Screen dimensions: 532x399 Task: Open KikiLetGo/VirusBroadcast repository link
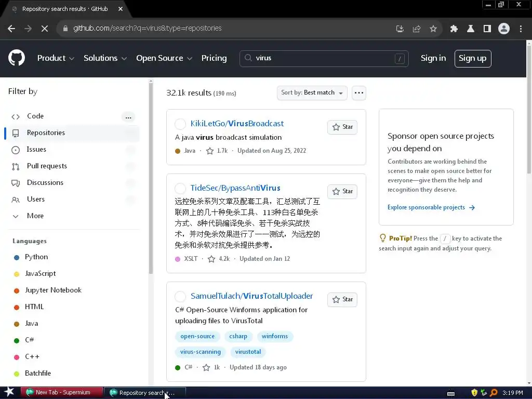pyautogui.click(x=237, y=124)
